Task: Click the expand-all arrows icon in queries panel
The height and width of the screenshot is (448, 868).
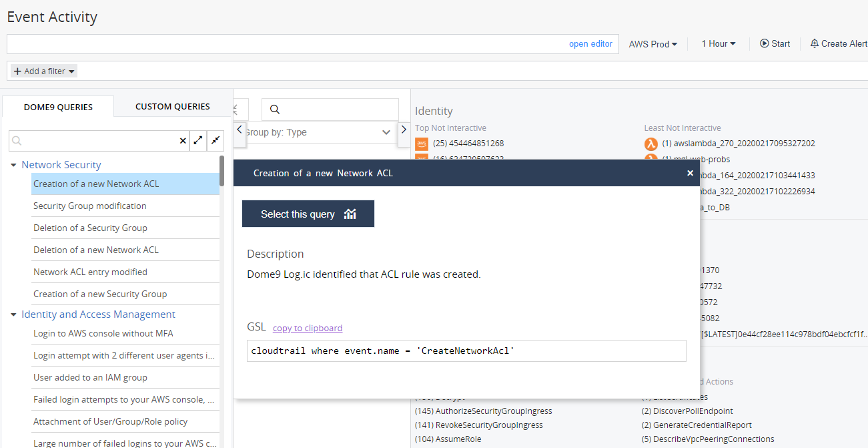Action: click(x=198, y=141)
